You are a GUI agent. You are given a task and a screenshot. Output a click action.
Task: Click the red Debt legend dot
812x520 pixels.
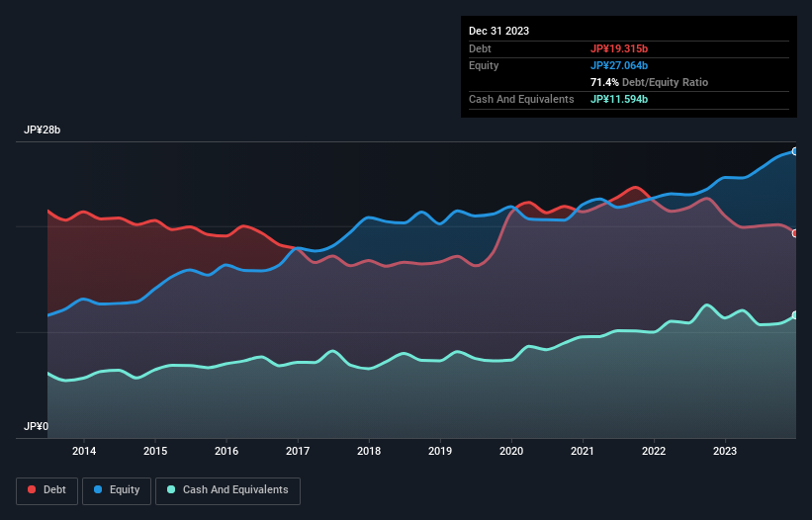(x=32, y=489)
